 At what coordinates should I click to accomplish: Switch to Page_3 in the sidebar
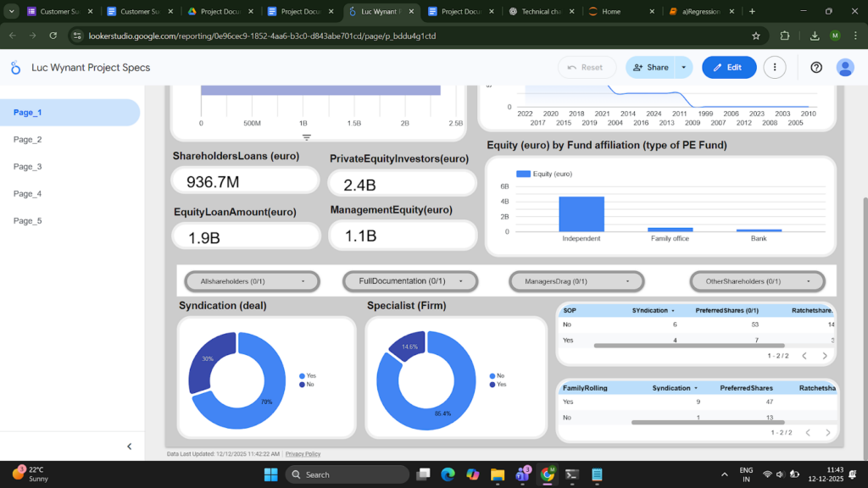click(x=28, y=167)
